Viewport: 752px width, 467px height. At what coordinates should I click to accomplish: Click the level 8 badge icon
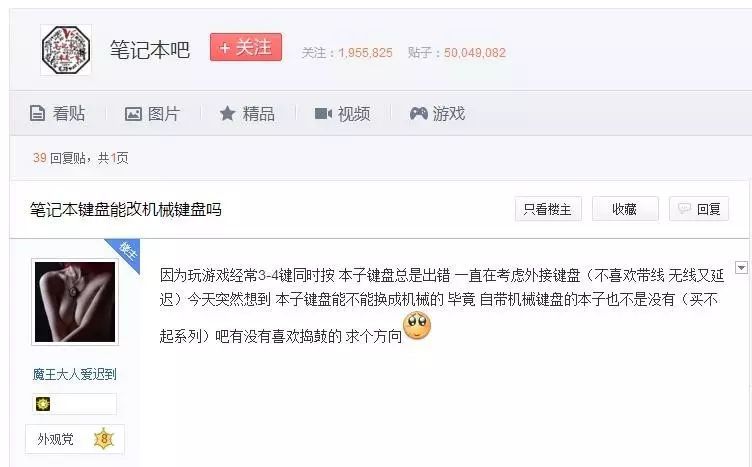click(104, 439)
